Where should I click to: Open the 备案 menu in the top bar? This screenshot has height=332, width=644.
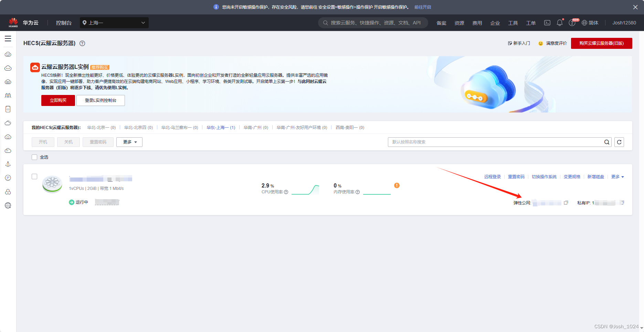441,23
